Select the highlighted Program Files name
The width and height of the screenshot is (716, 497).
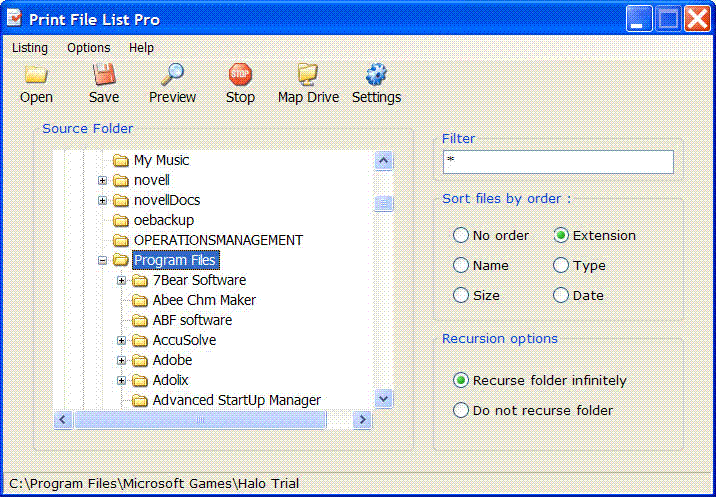176,260
